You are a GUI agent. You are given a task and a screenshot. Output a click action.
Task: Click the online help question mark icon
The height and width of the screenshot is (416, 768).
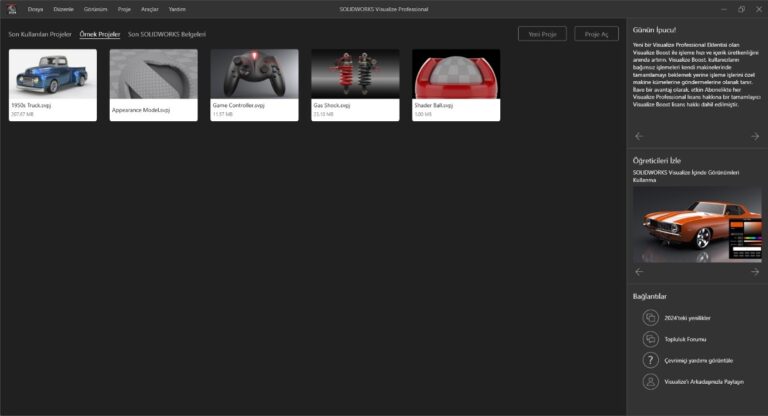[x=650, y=360]
